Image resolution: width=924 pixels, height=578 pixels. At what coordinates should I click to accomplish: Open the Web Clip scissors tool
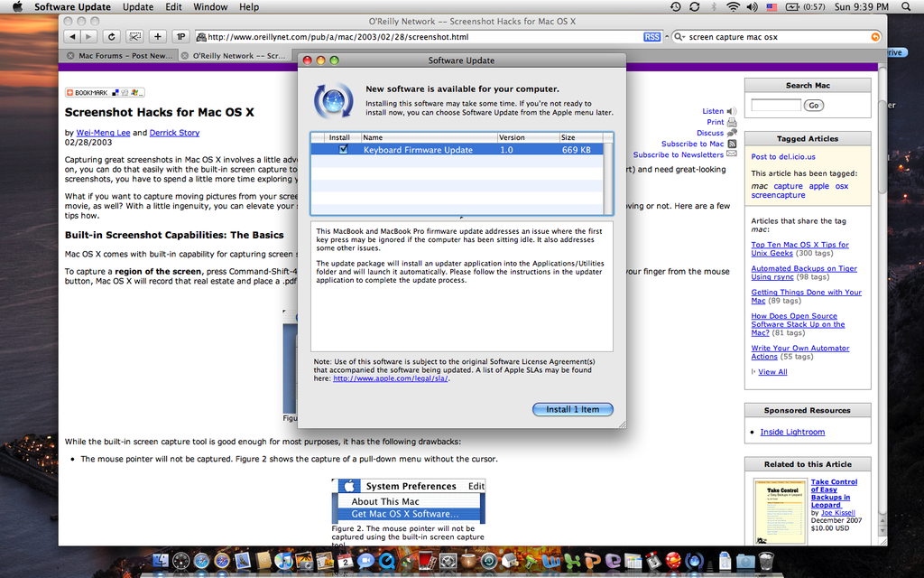(x=134, y=36)
